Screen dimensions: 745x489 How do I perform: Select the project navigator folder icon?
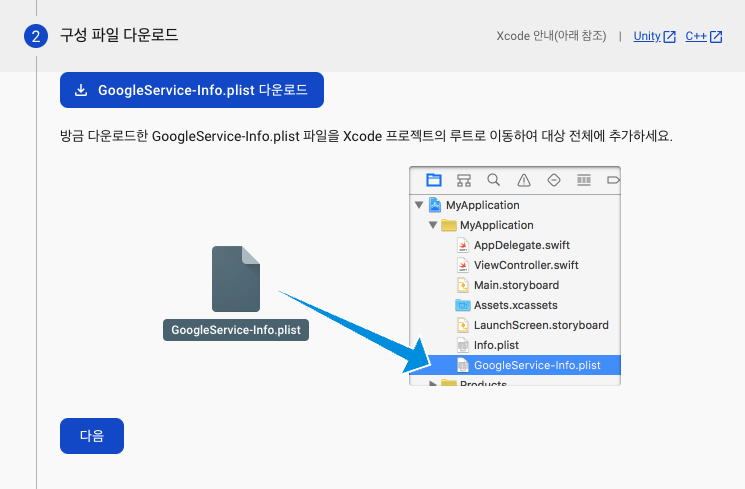click(434, 180)
